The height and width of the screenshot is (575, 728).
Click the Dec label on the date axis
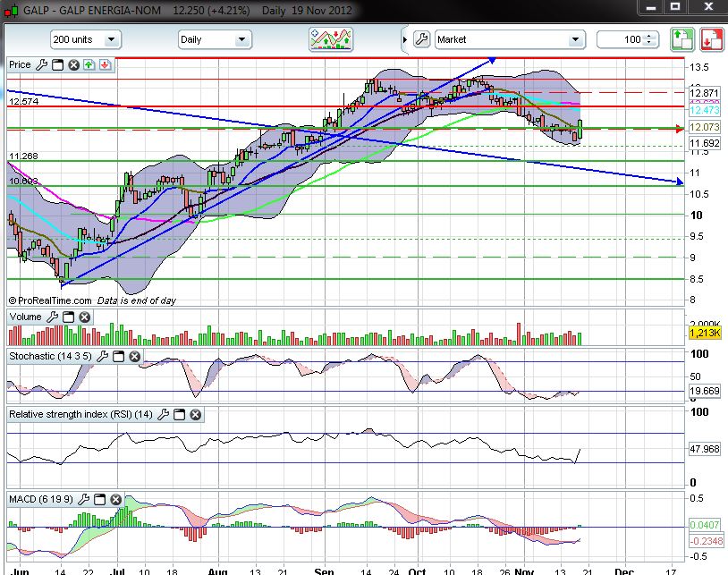pos(623,571)
